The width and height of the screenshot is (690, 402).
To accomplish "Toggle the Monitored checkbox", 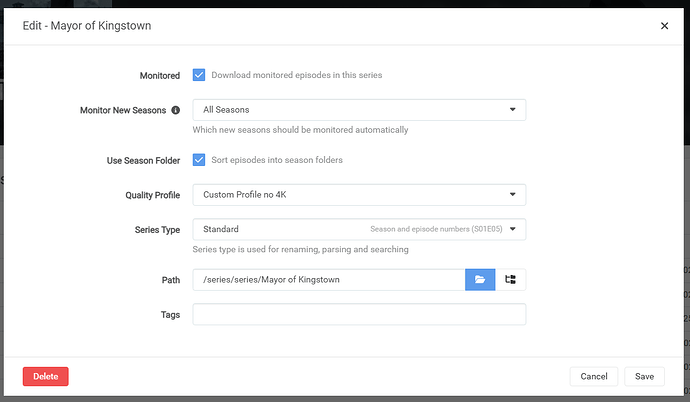I will pos(199,75).
